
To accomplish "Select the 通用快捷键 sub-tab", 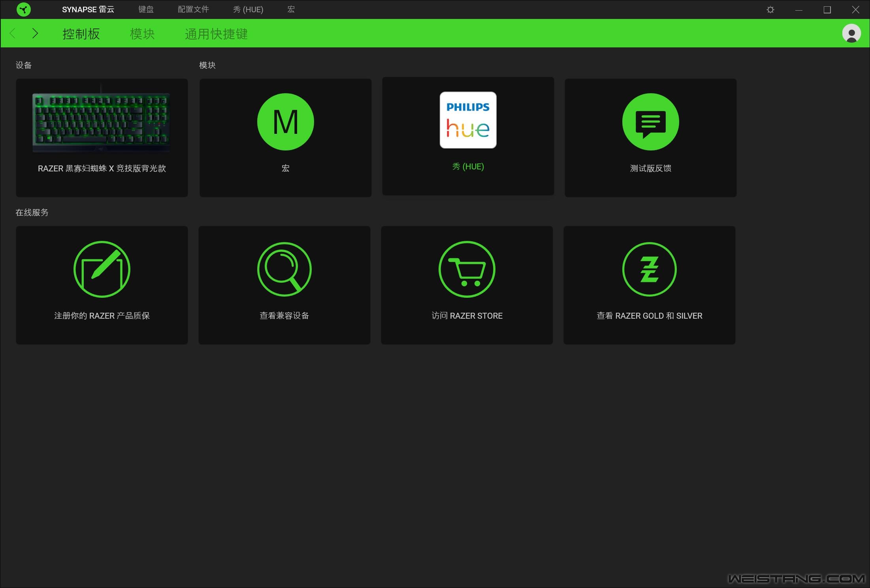I will [216, 34].
